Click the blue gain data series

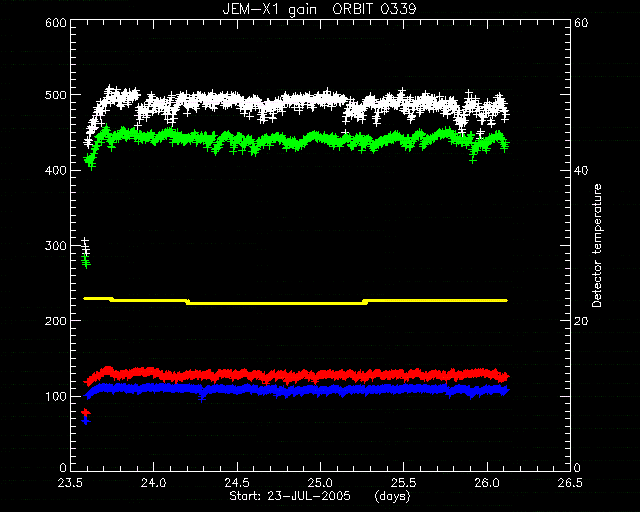pos(296,390)
